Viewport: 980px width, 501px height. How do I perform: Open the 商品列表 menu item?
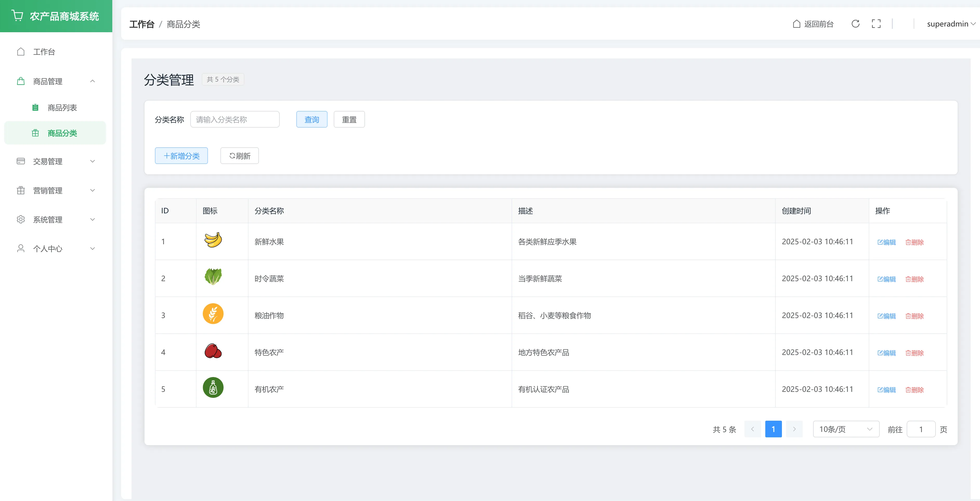pyautogui.click(x=62, y=108)
